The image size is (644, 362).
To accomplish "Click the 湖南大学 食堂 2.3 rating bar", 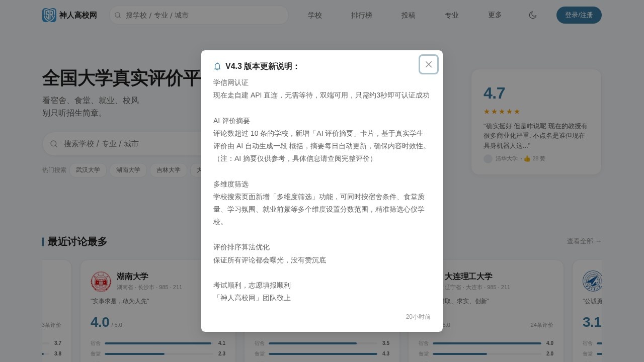I will (158, 354).
